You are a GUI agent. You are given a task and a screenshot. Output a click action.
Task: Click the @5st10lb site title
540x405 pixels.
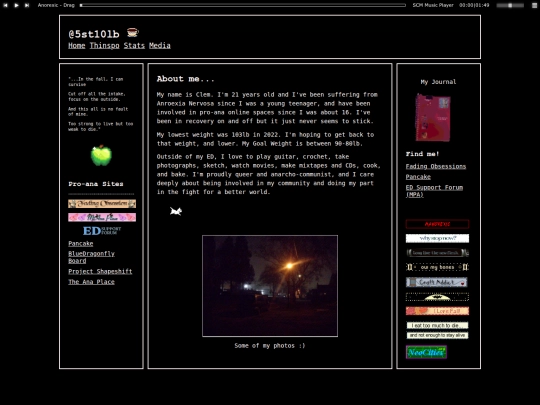pos(94,34)
